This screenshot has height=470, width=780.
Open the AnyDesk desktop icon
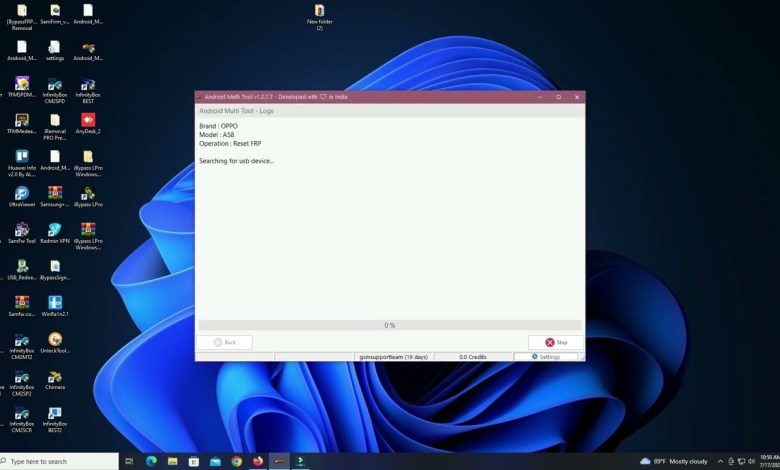coord(88,121)
